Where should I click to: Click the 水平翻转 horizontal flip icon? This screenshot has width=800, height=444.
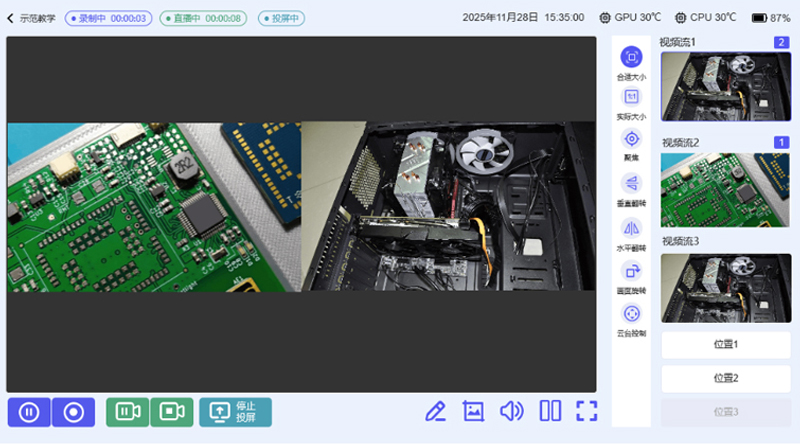click(631, 227)
